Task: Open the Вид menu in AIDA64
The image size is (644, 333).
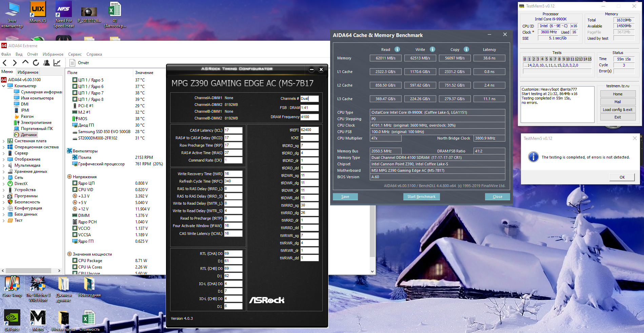Action: pos(19,54)
